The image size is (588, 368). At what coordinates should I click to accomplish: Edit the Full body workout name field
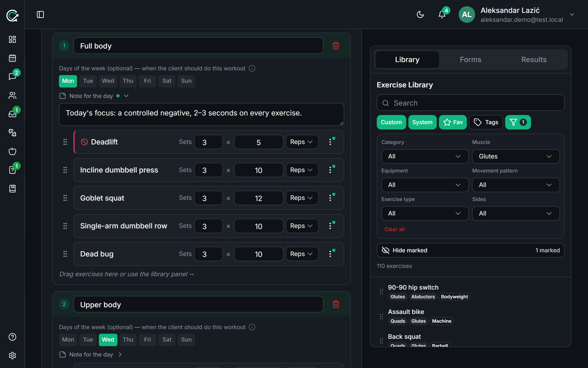pyautogui.click(x=198, y=46)
